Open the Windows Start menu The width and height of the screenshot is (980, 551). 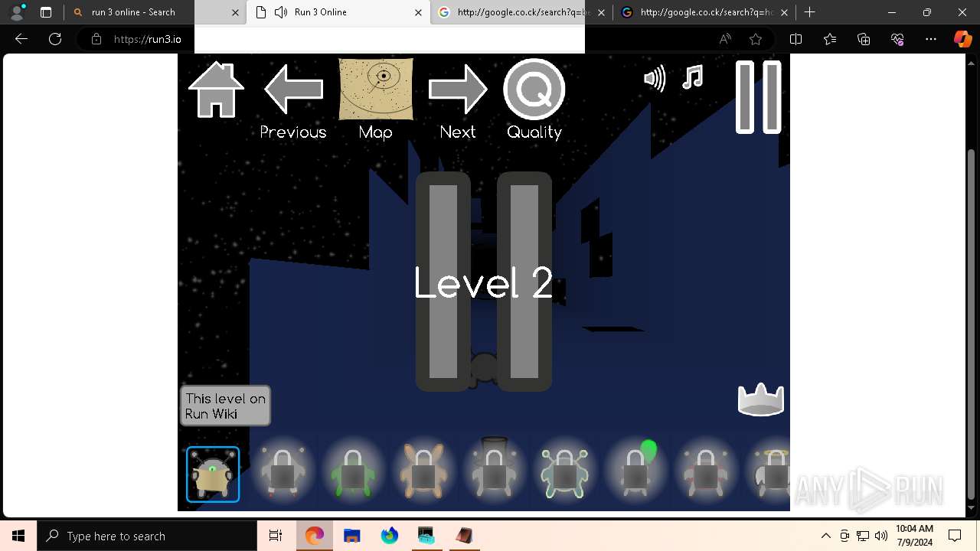click(x=18, y=536)
